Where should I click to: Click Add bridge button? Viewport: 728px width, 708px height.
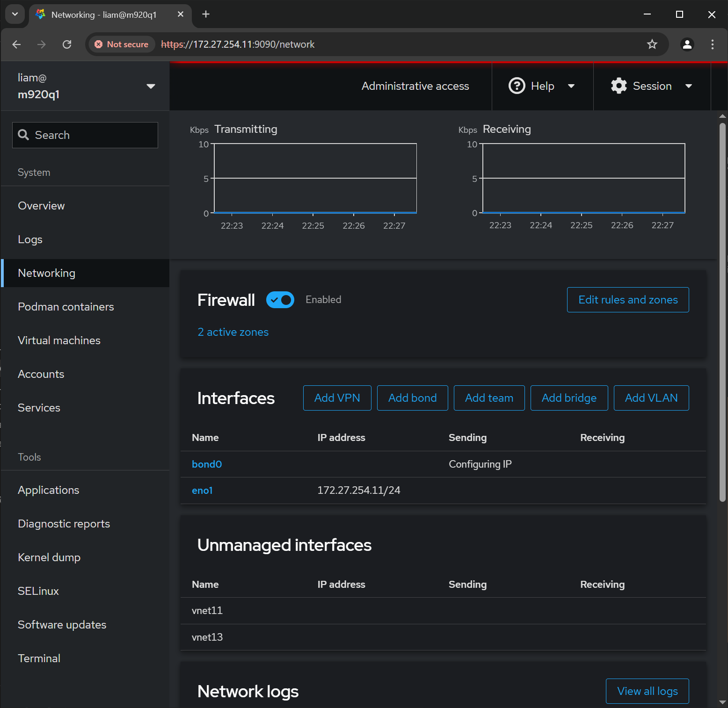click(x=569, y=398)
